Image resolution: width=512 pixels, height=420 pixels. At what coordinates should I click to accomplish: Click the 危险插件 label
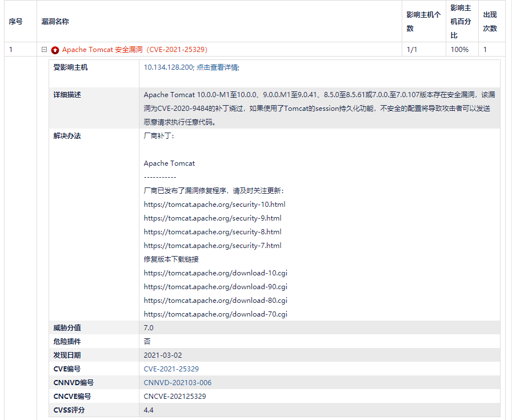click(67, 342)
